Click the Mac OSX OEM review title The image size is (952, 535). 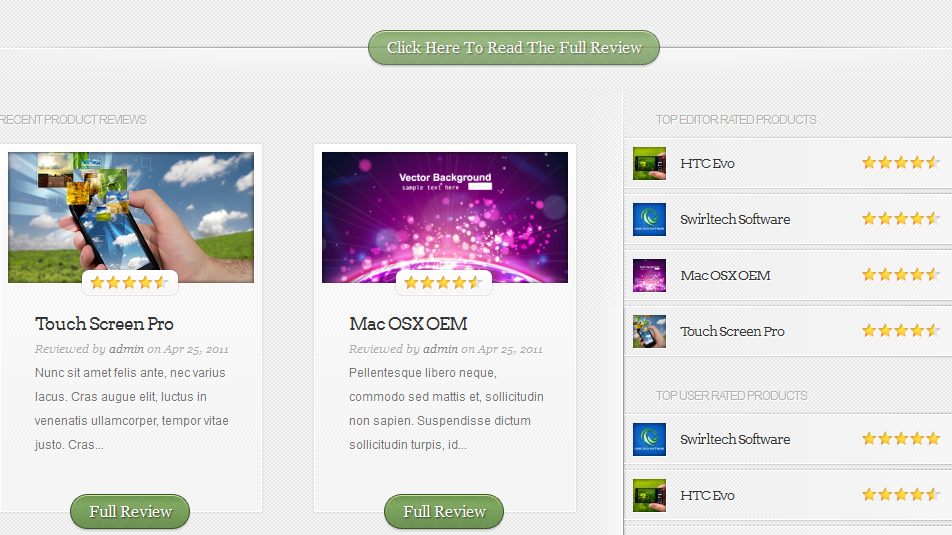click(x=409, y=324)
